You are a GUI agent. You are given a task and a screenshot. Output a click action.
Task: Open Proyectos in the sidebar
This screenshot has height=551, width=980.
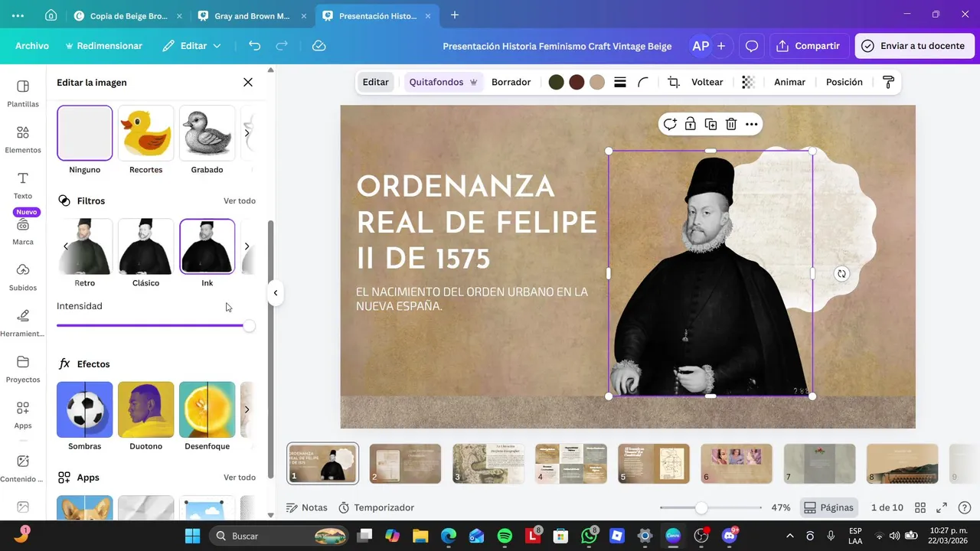coord(23,369)
